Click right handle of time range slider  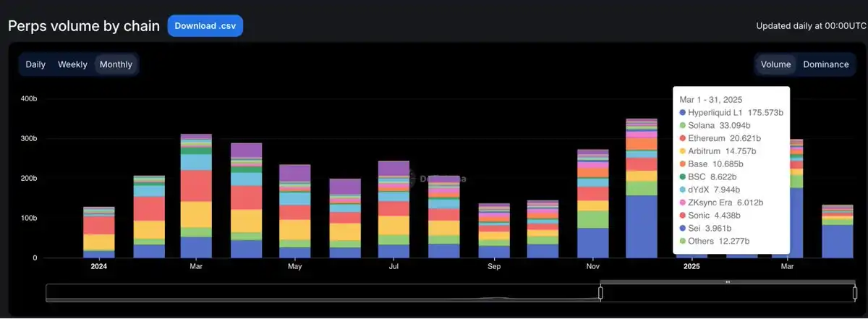854,293
